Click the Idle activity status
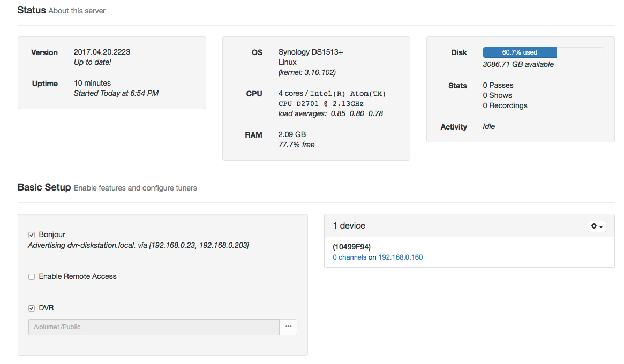624x364 pixels. (489, 127)
